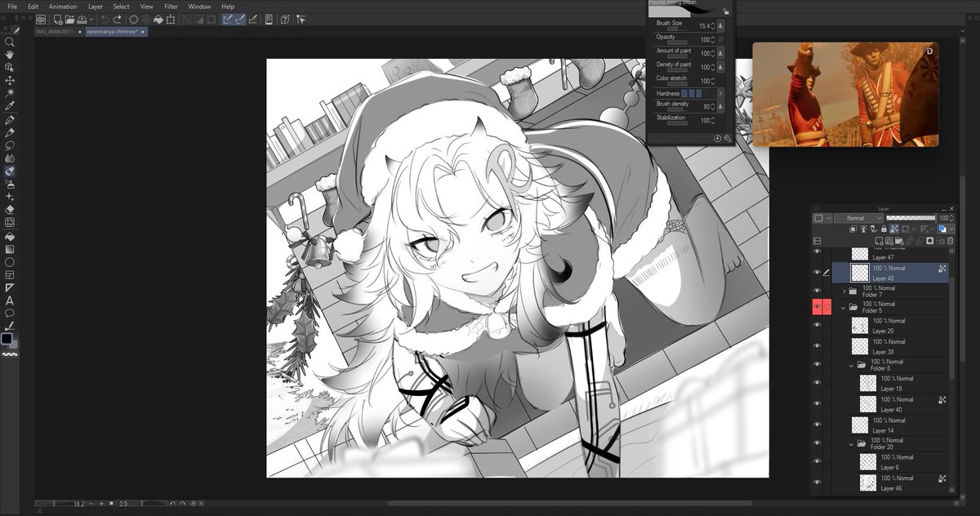This screenshot has width=980, height=516.
Task: Open the Normal blending mode dropdown
Action: 858,218
